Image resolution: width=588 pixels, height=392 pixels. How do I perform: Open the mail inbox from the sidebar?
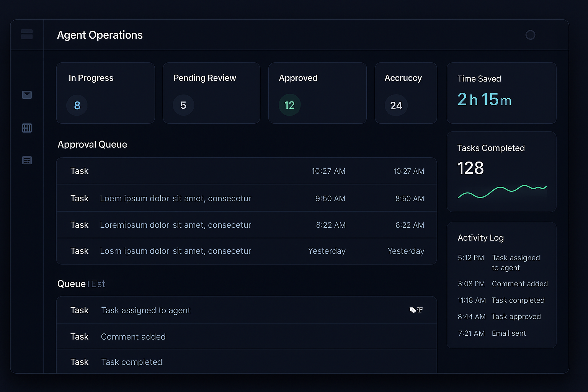27,95
